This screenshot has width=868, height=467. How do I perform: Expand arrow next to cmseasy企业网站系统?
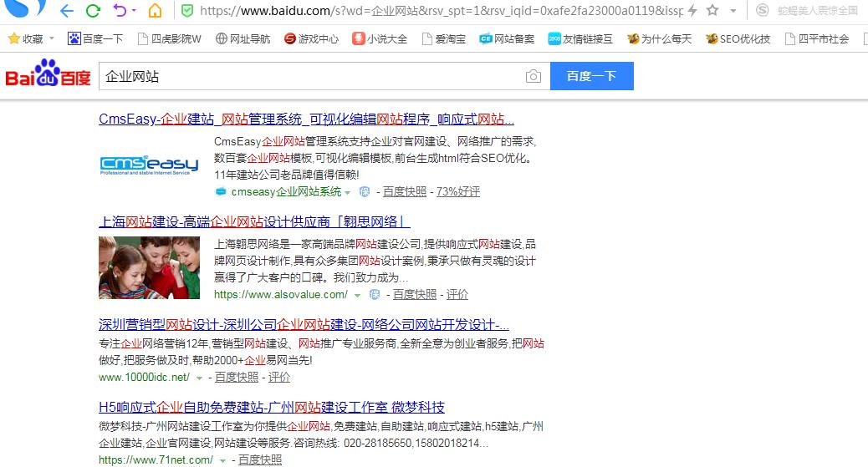coord(348,192)
